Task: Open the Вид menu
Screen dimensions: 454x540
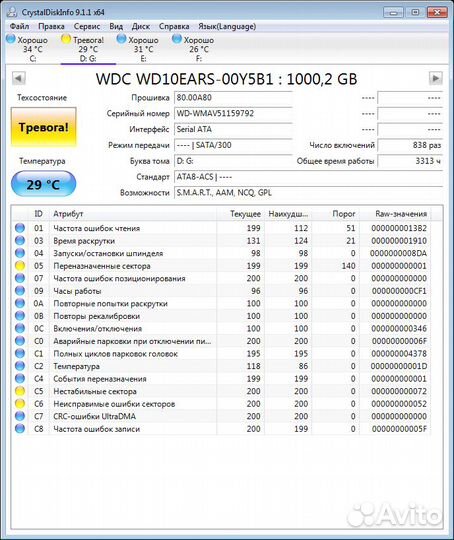Action: (116, 27)
